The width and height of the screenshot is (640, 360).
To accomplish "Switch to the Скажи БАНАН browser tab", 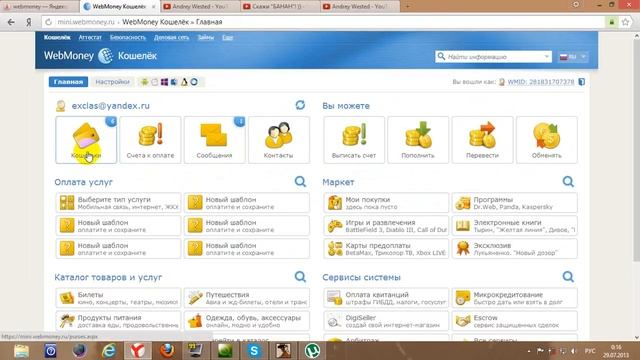I will 280,7.
